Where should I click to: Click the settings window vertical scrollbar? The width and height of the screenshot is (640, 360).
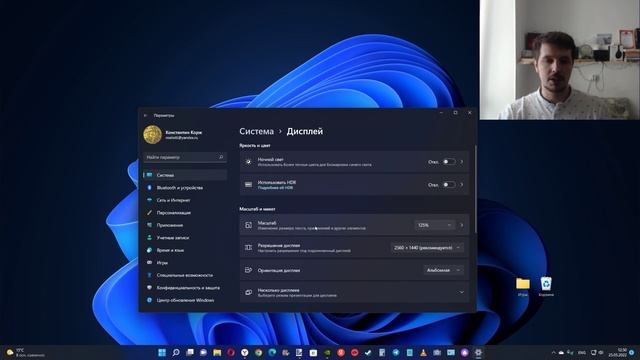point(475,189)
